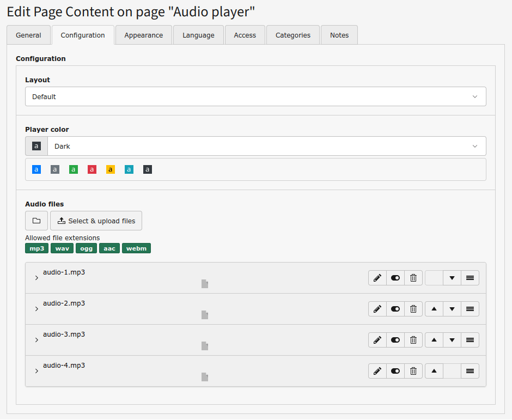The height and width of the screenshot is (420, 512).
Task: Open the Categories tab
Action: tap(292, 35)
